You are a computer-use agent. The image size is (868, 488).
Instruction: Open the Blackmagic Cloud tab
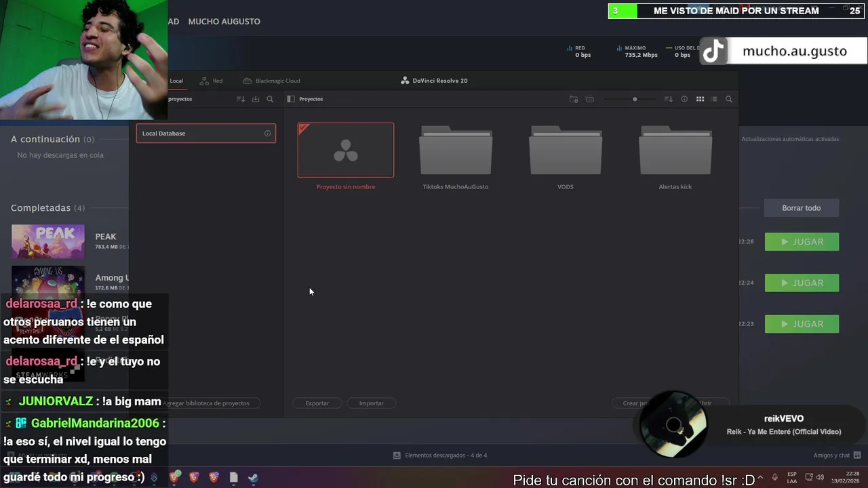click(271, 81)
